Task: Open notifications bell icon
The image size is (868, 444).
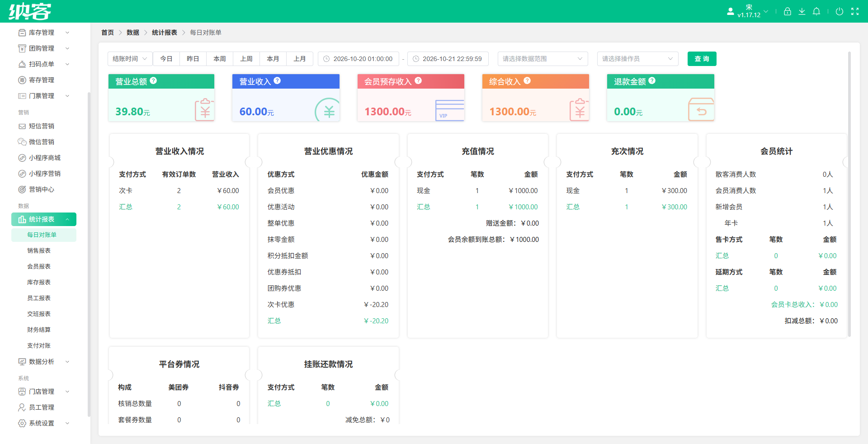Action: tap(816, 12)
